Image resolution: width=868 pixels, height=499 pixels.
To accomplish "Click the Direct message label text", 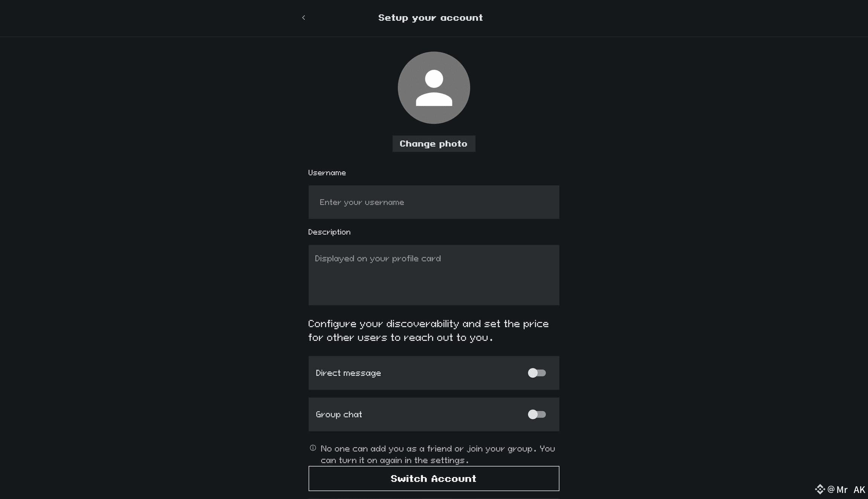I will [x=348, y=373].
